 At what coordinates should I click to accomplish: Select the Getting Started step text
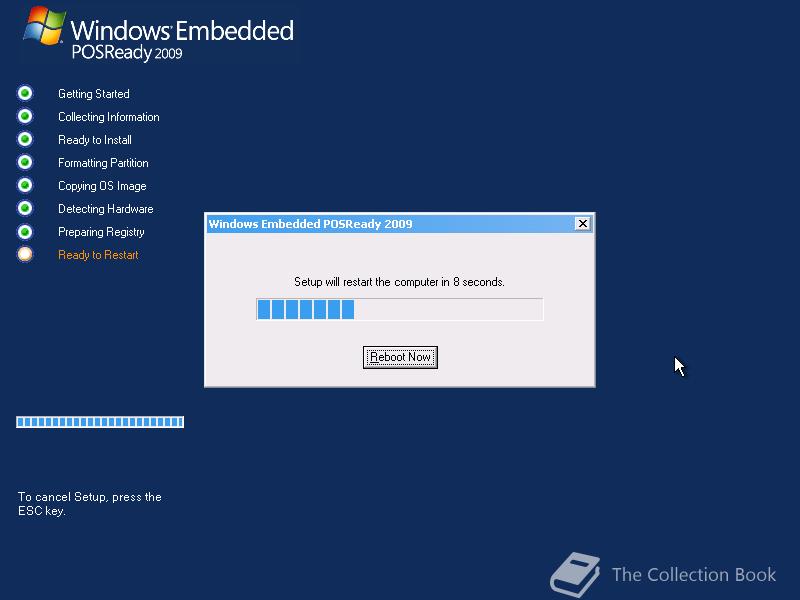coord(94,94)
